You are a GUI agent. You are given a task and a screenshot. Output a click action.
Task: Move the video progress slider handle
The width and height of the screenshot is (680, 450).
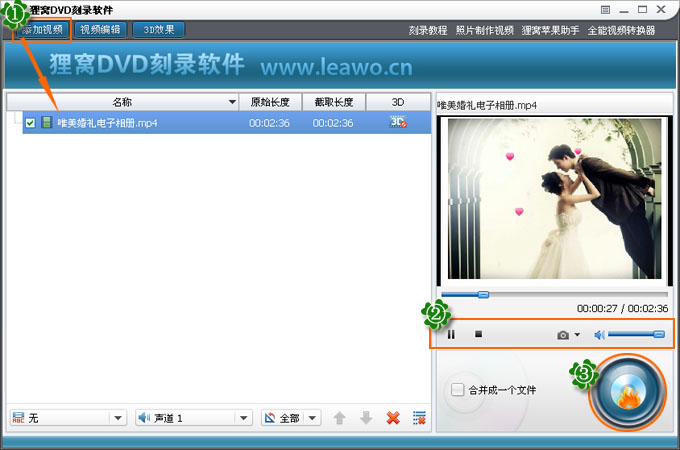(x=484, y=295)
